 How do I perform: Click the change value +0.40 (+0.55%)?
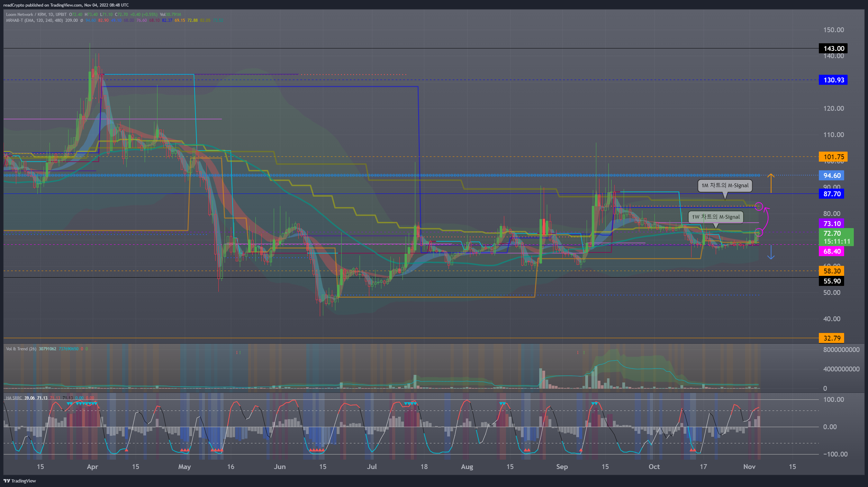[x=144, y=15]
